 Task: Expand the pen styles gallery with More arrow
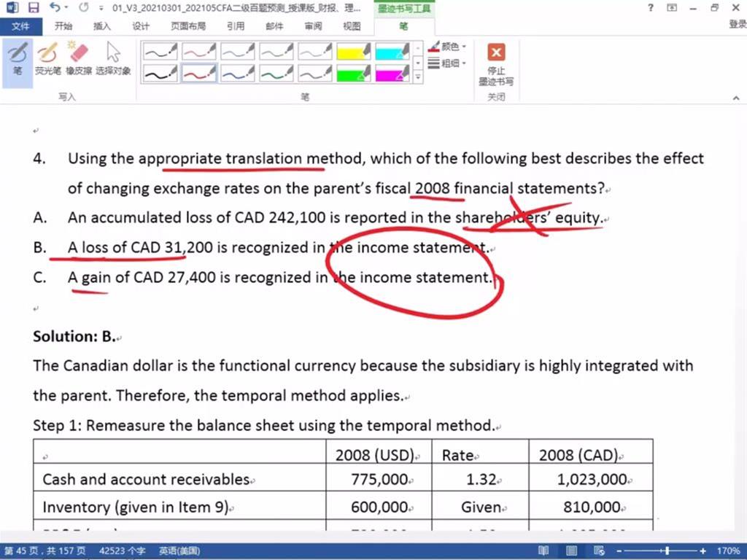point(418,77)
